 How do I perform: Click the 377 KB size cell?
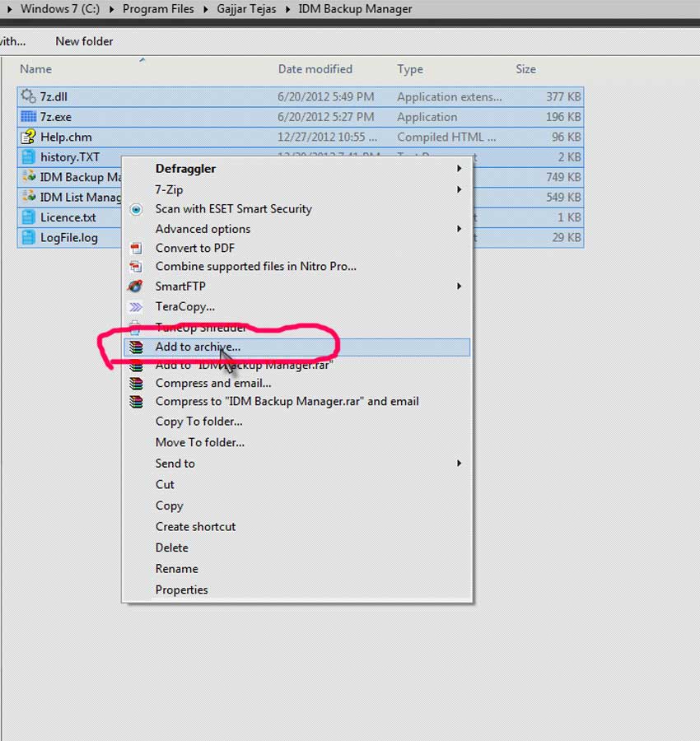coord(563,96)
